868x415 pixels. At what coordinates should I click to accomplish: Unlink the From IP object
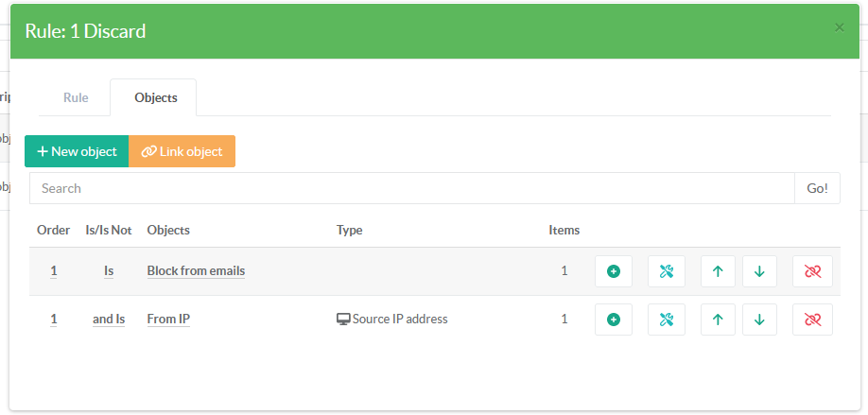[x=812, y=320]
